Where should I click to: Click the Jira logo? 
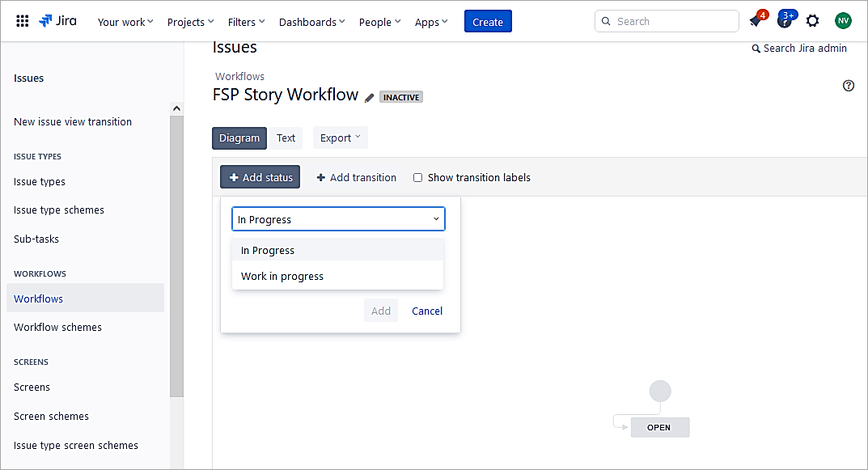[x=57, y=21]
